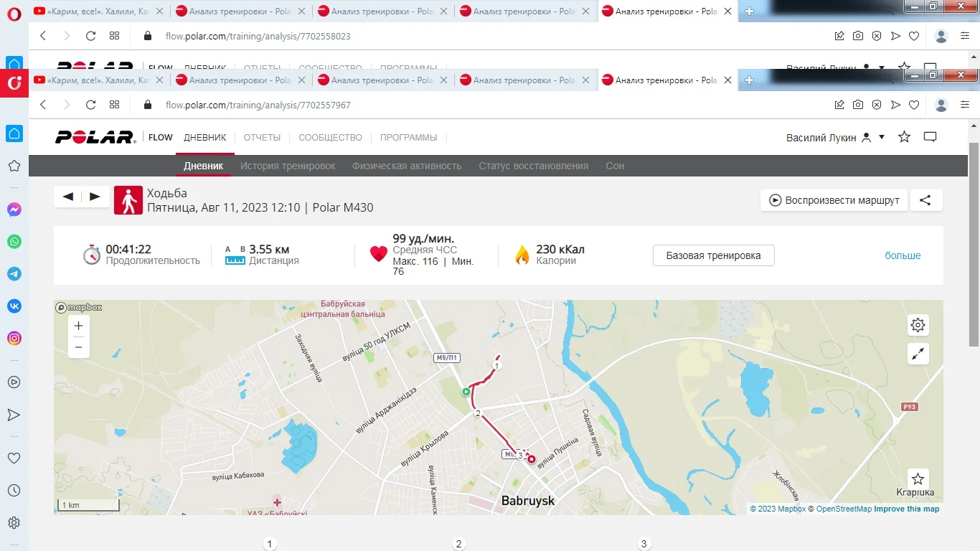The width and height of the screenshot is (980, 551).
Task: Click the duration value 00:41:22
Action: [128, 250]
